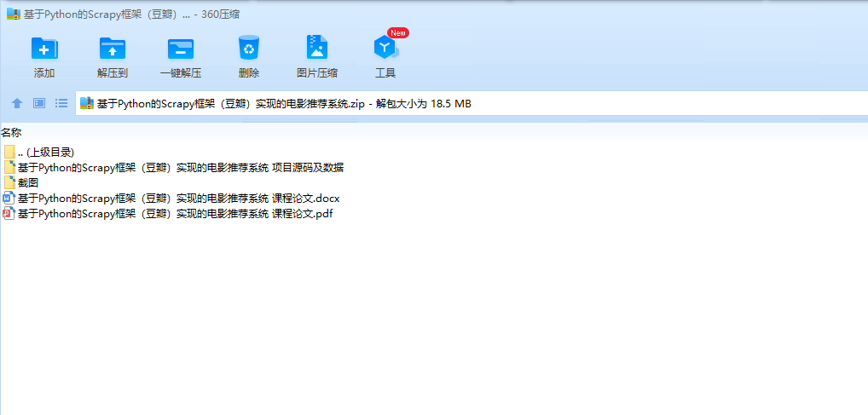Click the 360压缩 app icon in title bar
Screen dimensions: 868x415
(14, 14)
